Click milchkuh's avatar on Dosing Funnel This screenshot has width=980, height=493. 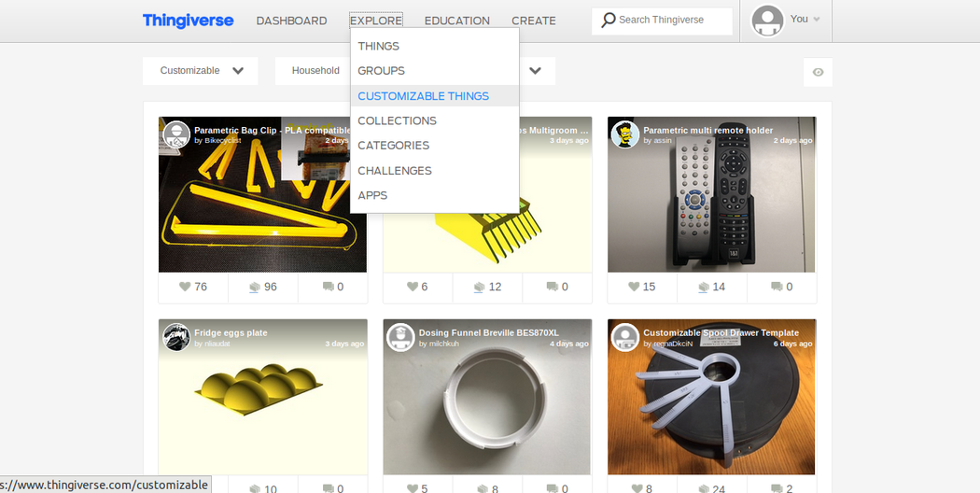[400, 337]
